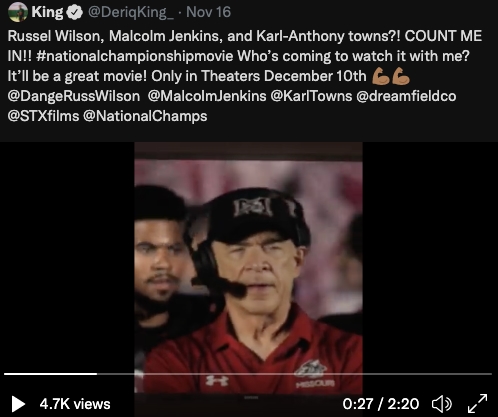498x417 pixels.
Task: Click the 4.7K views counter
Action: [x=75, y=404]
